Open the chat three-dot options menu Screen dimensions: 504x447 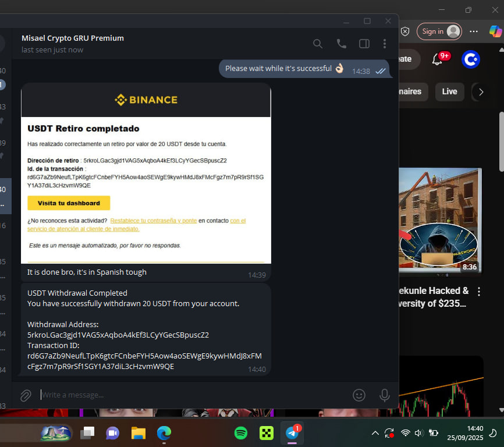[x=385, y=44]
